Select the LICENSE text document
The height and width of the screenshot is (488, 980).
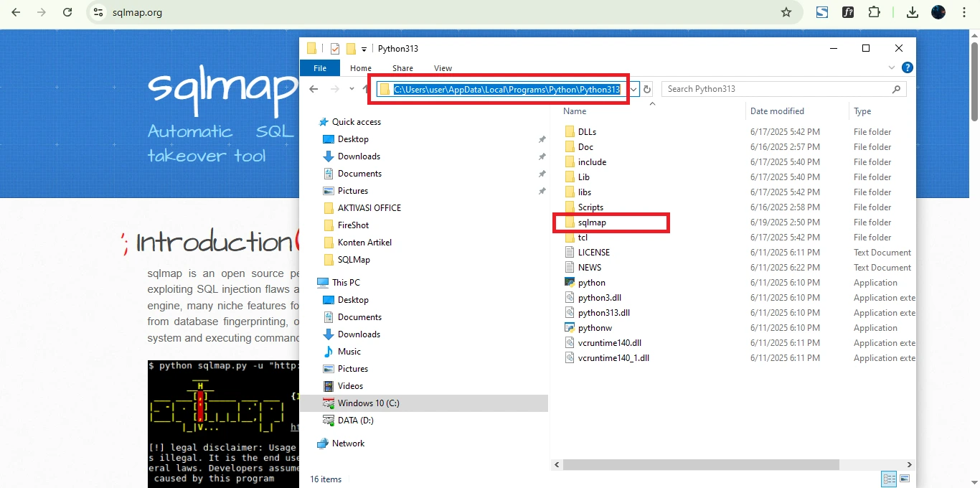[593, 253]
